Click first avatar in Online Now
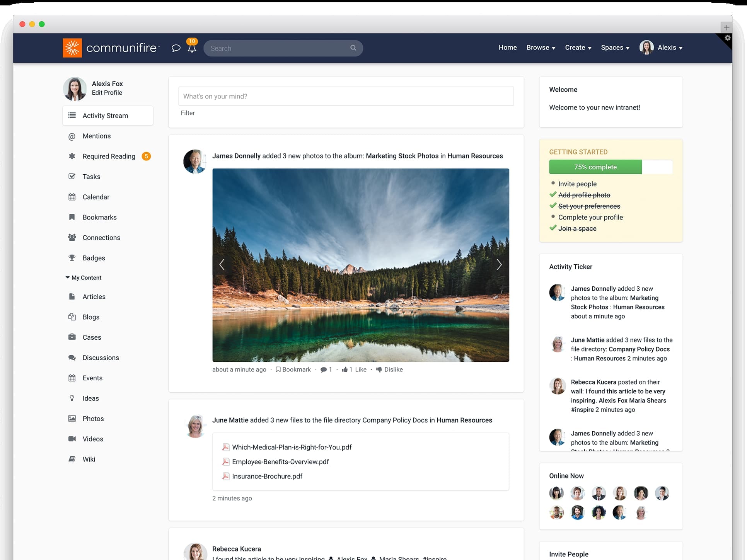 (x=556, y=493)
